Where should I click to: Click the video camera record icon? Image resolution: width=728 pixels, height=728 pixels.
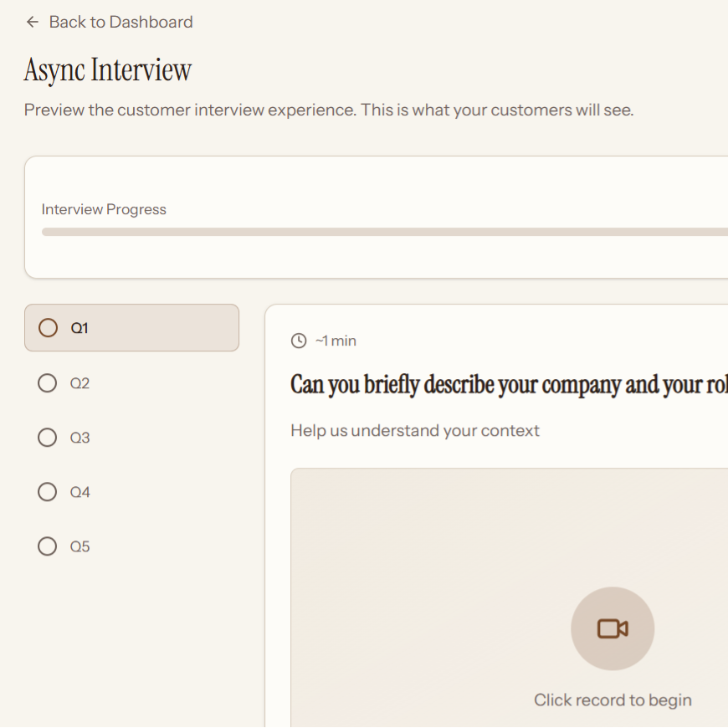(x=613, y=628)
